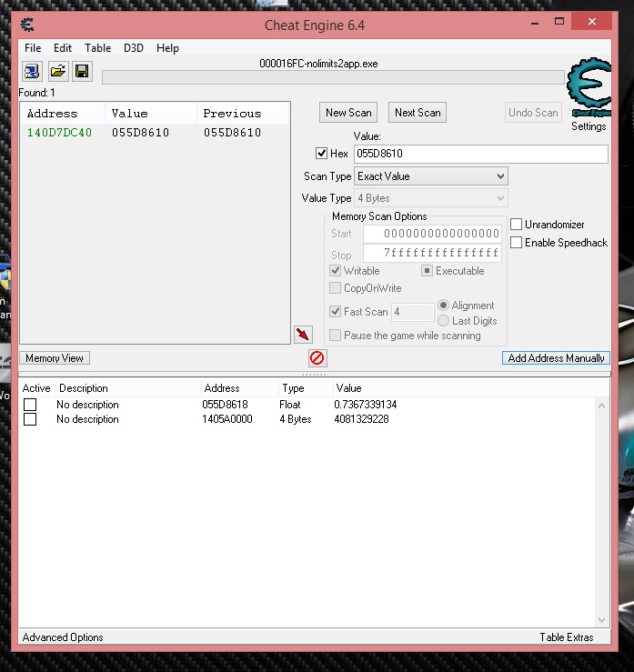Toggle the CopyOnWrite checkbox
The height and width of the screenshot is (672, 634).
[336, 288]
